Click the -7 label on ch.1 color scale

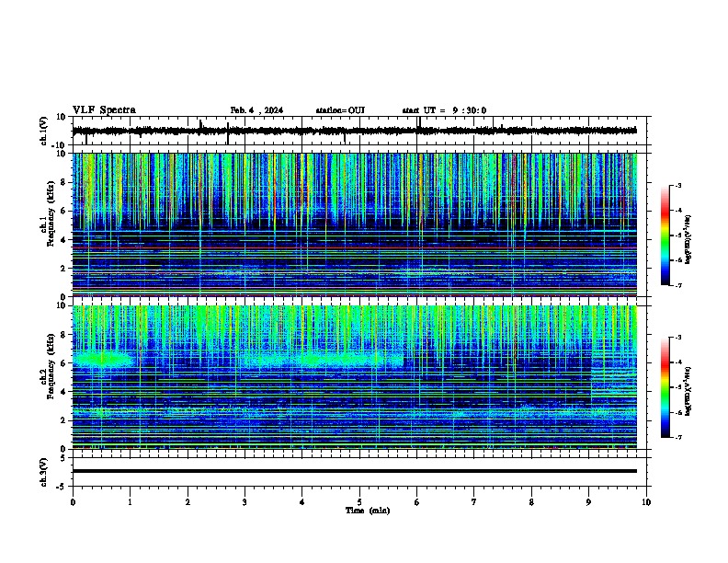click(677, 286)
